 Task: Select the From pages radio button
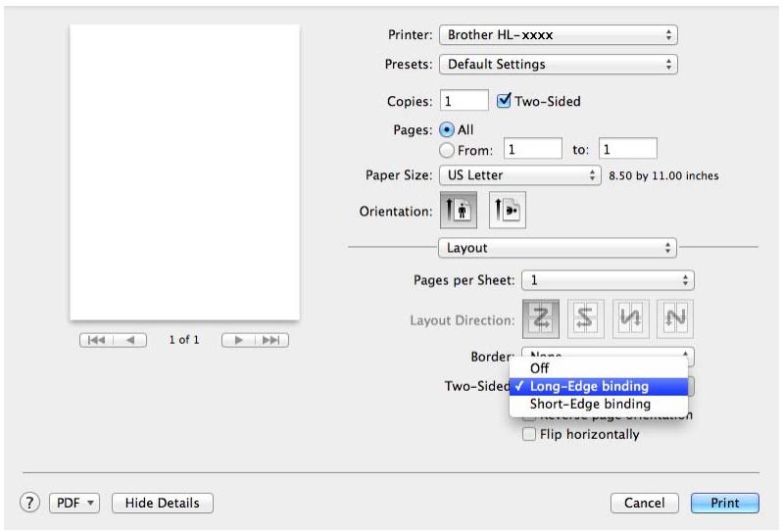[x=447, y=150]
